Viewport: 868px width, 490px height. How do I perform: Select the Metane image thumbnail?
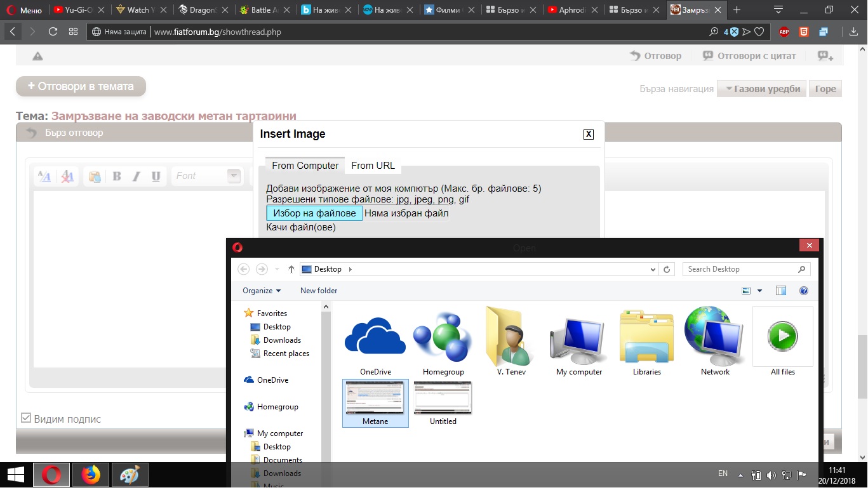click(x=375, y=402)
